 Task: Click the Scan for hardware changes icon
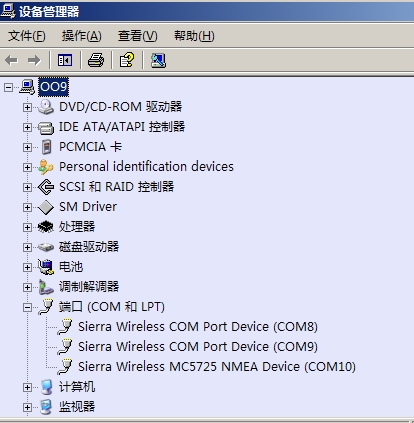pos(158,60)
